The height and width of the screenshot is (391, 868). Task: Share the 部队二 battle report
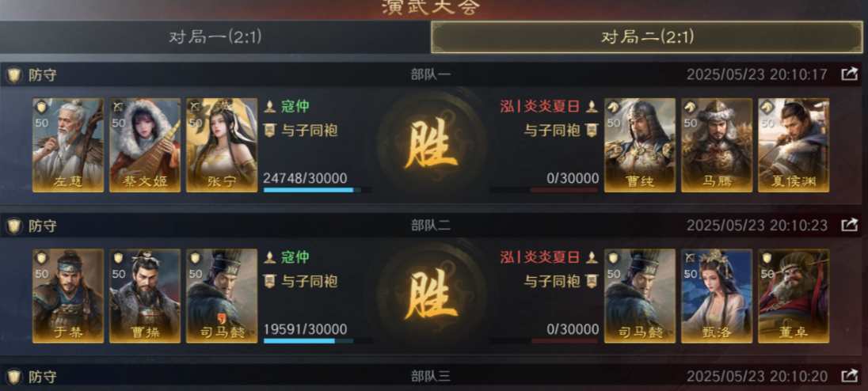point(849,225)
